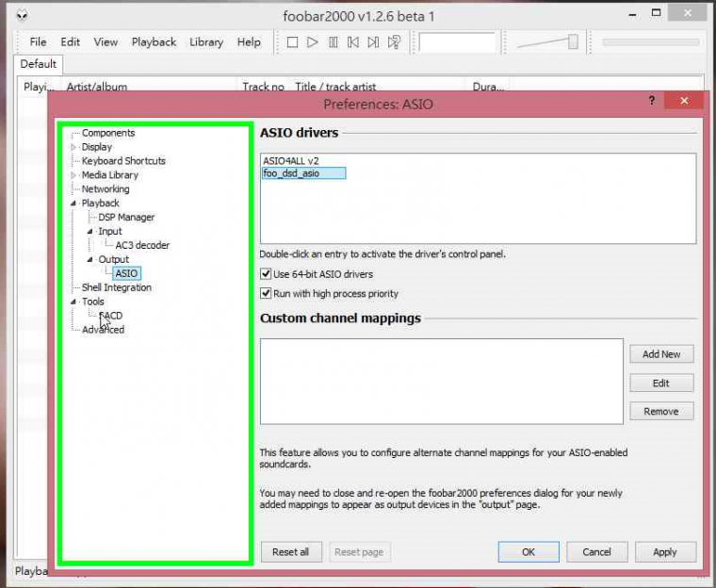Click the Cancel button
Viewport: 716px width, 588px height.
[x=596, y=552]
